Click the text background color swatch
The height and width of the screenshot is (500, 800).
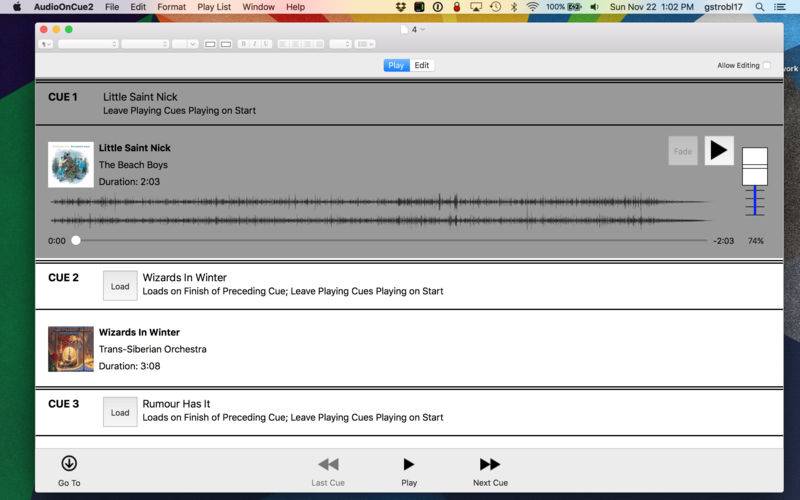pos(226,44)
